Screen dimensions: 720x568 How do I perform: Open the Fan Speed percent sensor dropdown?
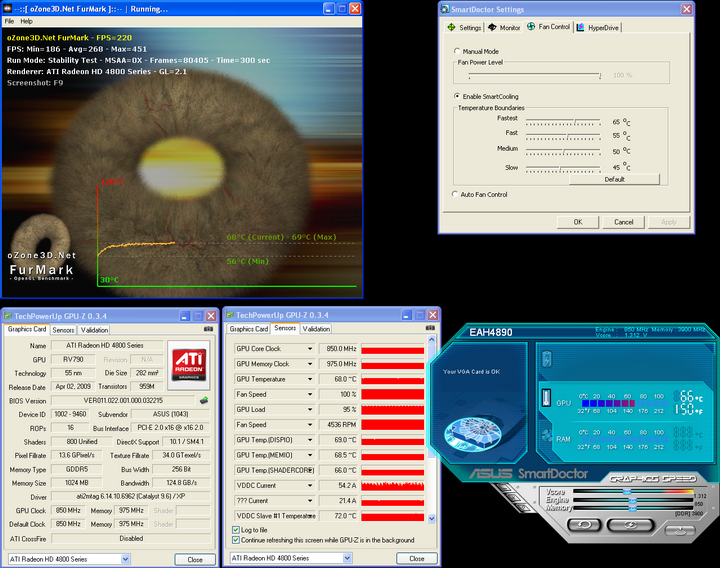(x=310, y=394)
